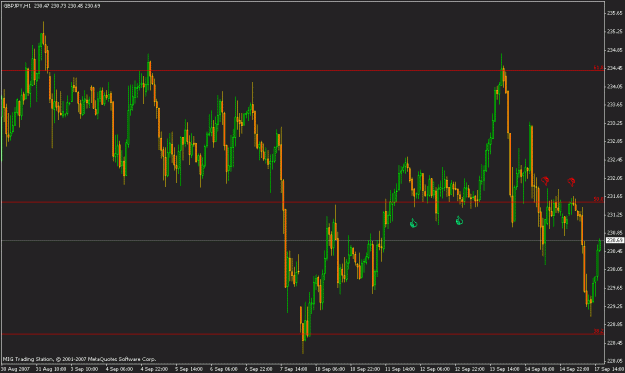Click the 10 Sep 06:00 time label
The width and height of the screenshot is (625, 373).
330,369
